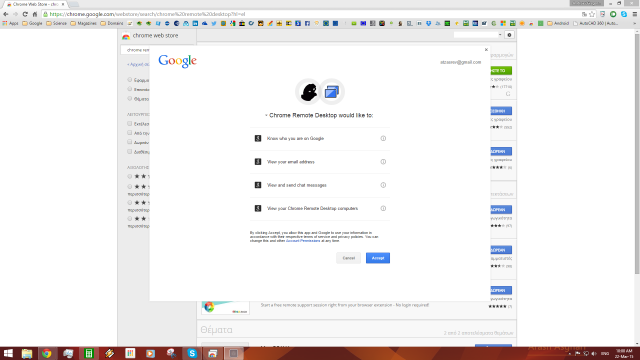
Task: Show details for View and send chat messages
Action: pos(383,185)
